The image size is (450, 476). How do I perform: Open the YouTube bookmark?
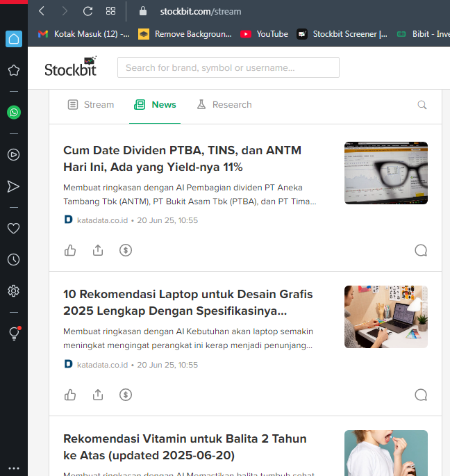click(x=264, y=34)
